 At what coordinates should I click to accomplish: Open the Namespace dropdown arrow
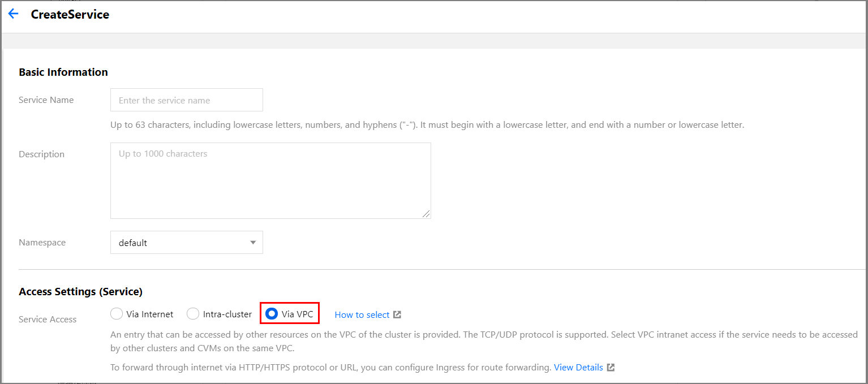click(253, 243)
